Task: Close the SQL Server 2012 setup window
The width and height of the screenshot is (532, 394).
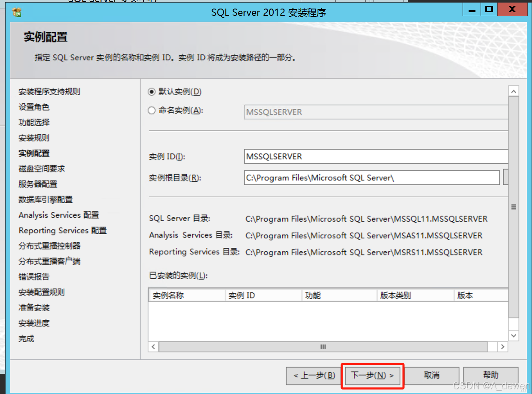Action: click(512, 9)
